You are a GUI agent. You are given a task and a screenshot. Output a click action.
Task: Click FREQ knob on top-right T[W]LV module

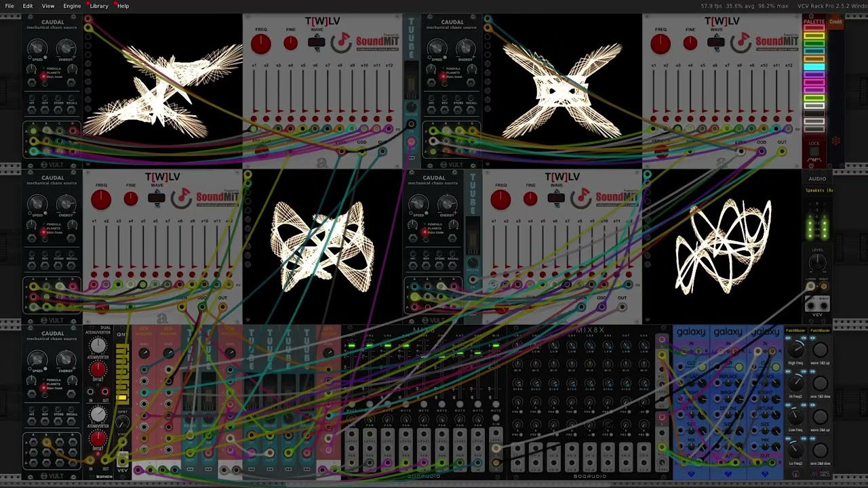pos(660,44)
